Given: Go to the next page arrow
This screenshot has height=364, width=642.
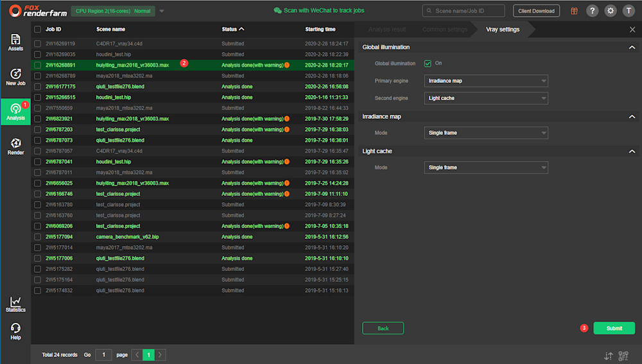Looking at the screenshot, I should point(160,355).
